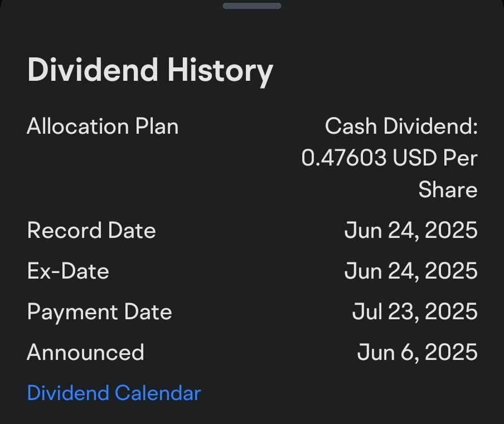Tap the Announced label
This screenshot has width=504, height=424.
[x=85, y=352]
